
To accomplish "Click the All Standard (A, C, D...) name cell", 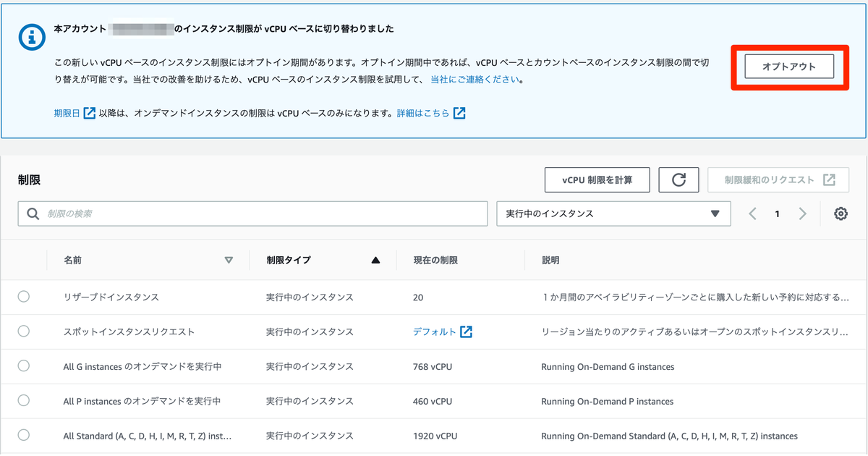I will 147,436.
